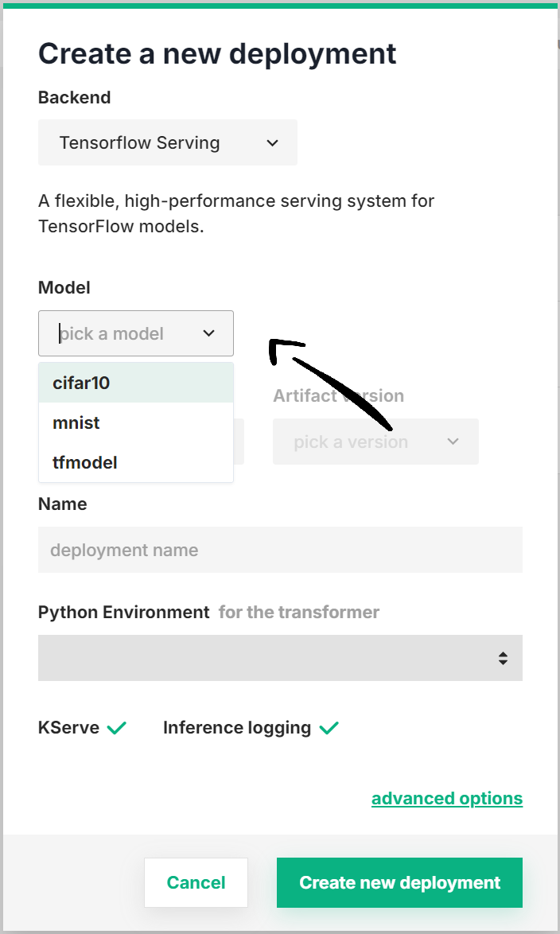This screenshot has width=560, height=934.
Task: Collapse the Model list using its chevron
Action: 209,333
